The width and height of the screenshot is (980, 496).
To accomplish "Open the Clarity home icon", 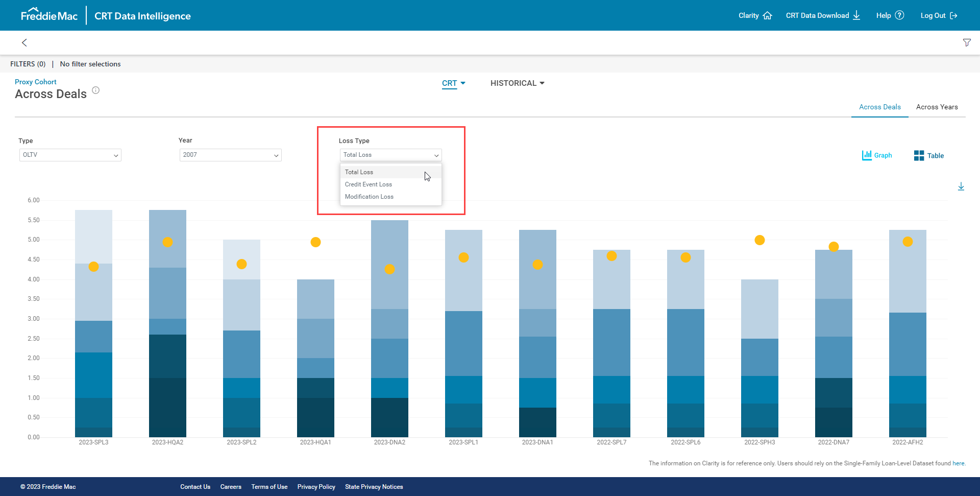I will [767, 15].
